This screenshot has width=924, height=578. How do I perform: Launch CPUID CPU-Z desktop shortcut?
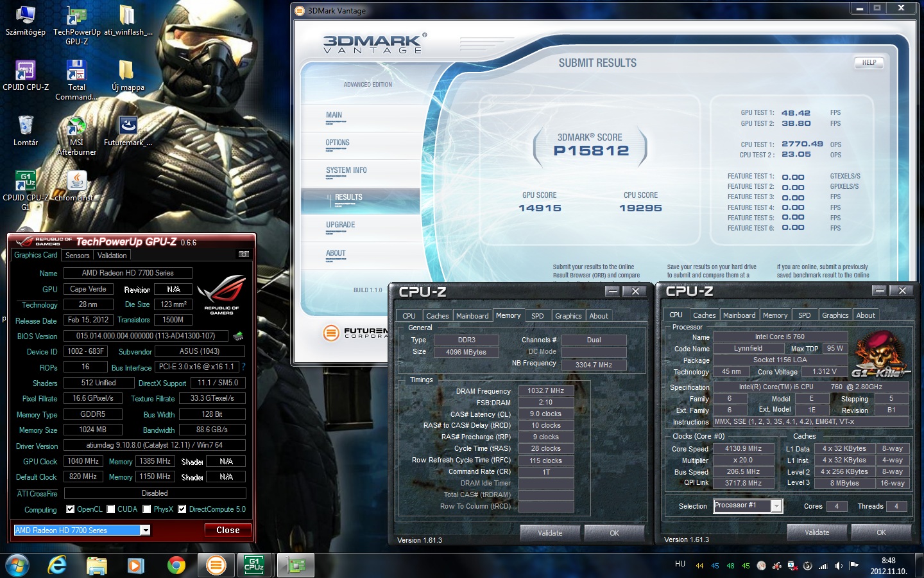[25, 76]
